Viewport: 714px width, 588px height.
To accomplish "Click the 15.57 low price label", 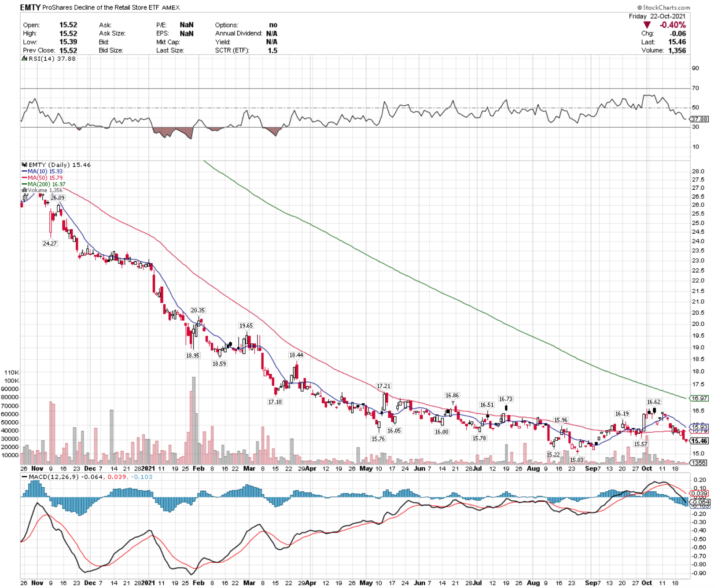I will click(x=640, y=444).
